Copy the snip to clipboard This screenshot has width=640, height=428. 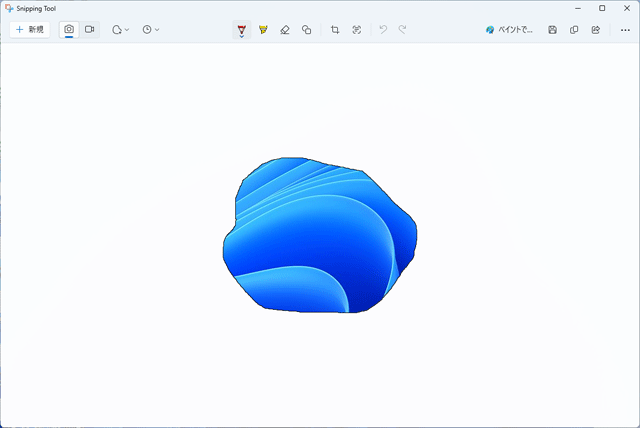574,30
